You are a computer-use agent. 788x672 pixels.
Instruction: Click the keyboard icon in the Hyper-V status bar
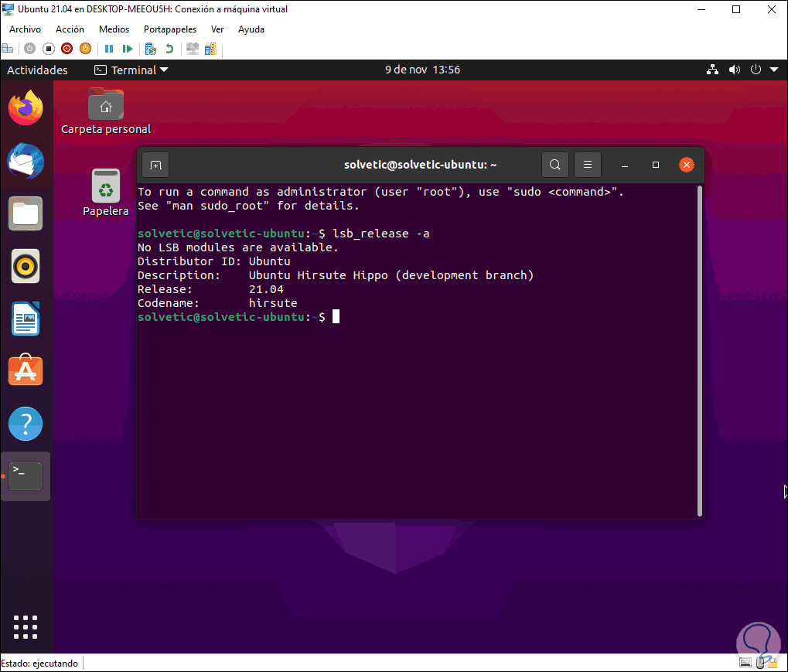pyautogui.click(x=745, y=663)
